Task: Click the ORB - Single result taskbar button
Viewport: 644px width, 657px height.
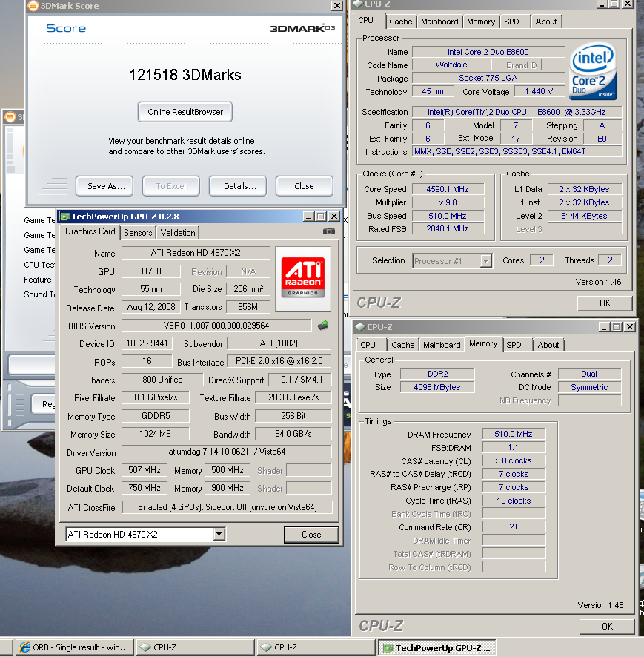Action: coord(74,647)
